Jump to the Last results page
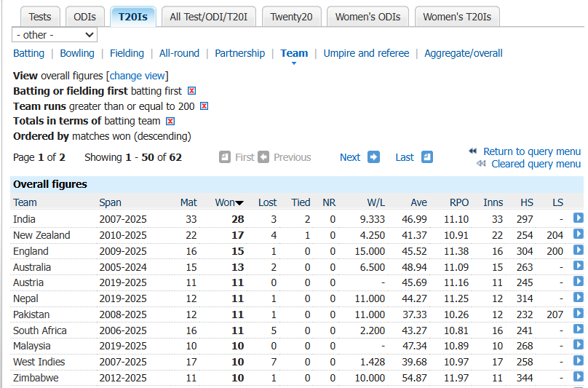The width and height of the screenshot is (588, 388). [405, 157]
